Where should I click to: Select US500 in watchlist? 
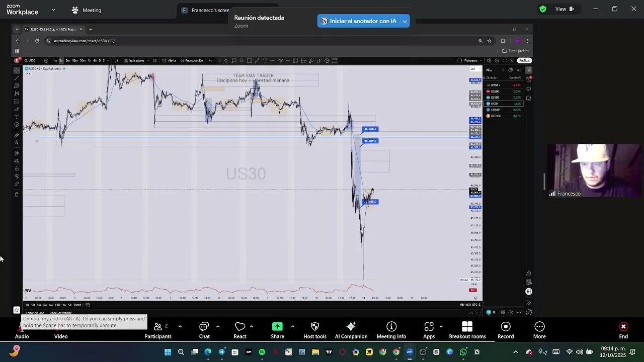point(503,92)
